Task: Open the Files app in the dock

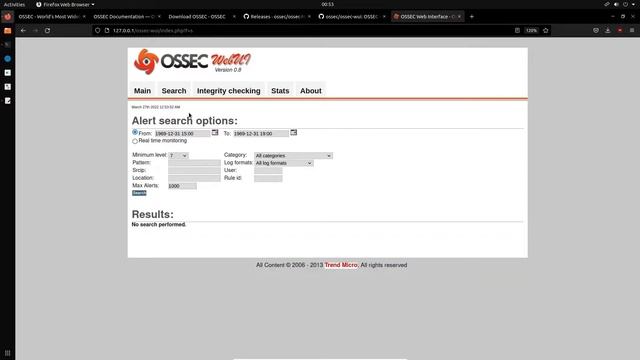Action: point(7,31)
